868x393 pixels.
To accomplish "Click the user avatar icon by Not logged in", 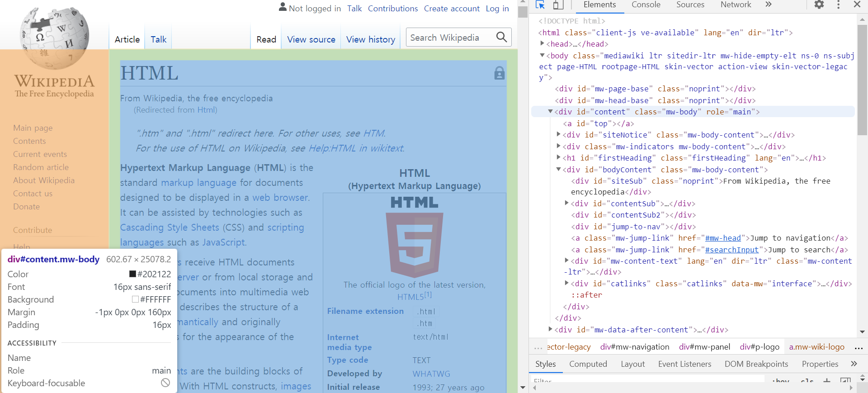I will pos(283,7).
